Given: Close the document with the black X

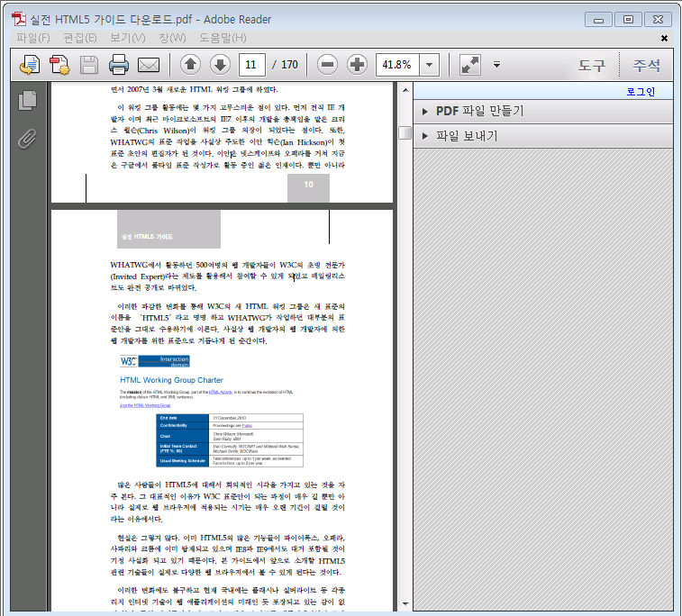Looking at the screenshot, I should point(664,38).
